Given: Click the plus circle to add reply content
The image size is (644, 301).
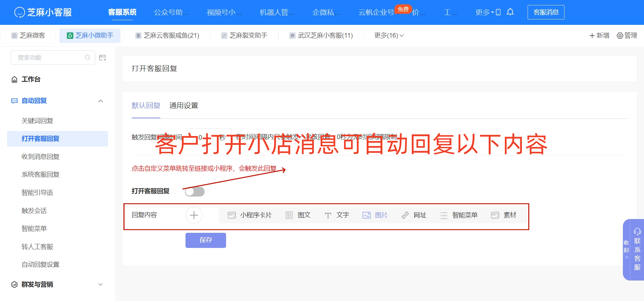Looking at the screenshot, I should (194, 215).
